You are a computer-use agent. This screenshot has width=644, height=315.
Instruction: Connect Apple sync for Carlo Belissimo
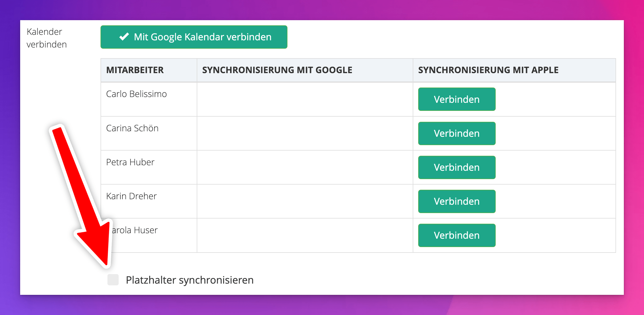(457, 99)
